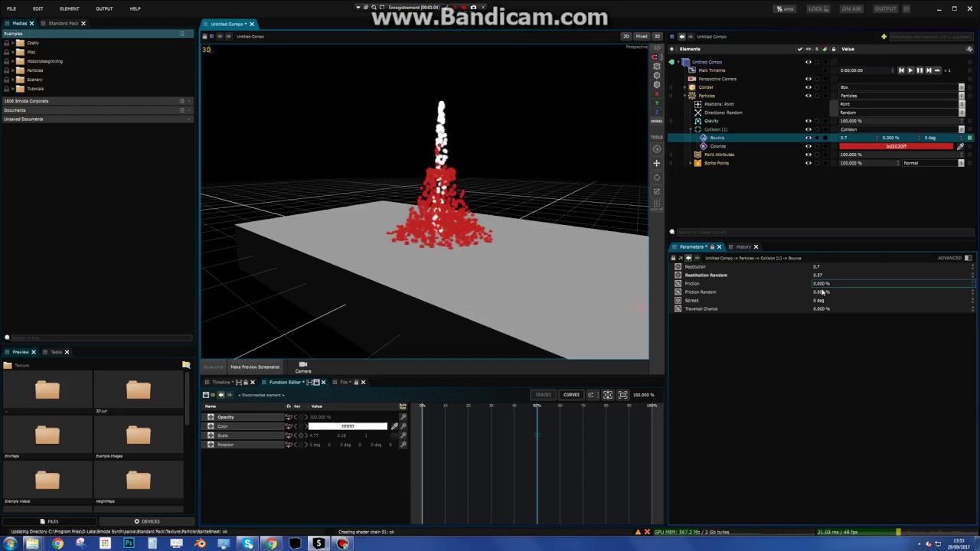The width and height of the screenshot is (980, 551).
Task: Expand the Sprite Points element
Action: (x=691, y=163)
